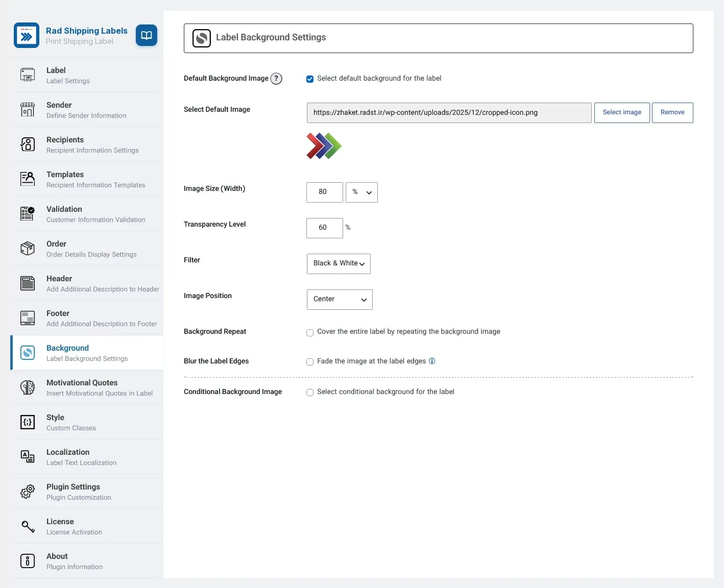The width and height of the screenshot is (724, 588).
Task: Click the Image Size width field
Action: tap(325, 192)
